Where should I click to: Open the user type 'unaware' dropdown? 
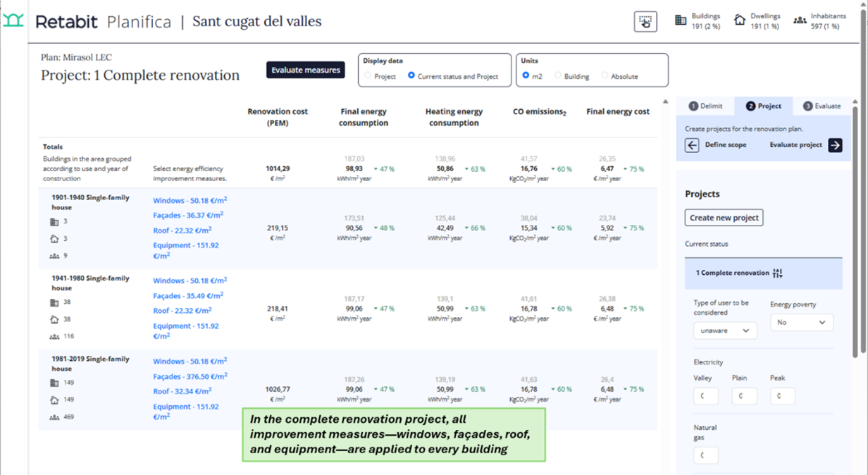tap(724, 331)
